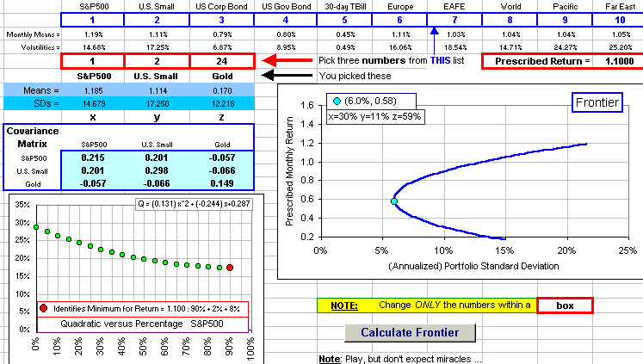Select the Prescribed Return value 1.1000

619,61
